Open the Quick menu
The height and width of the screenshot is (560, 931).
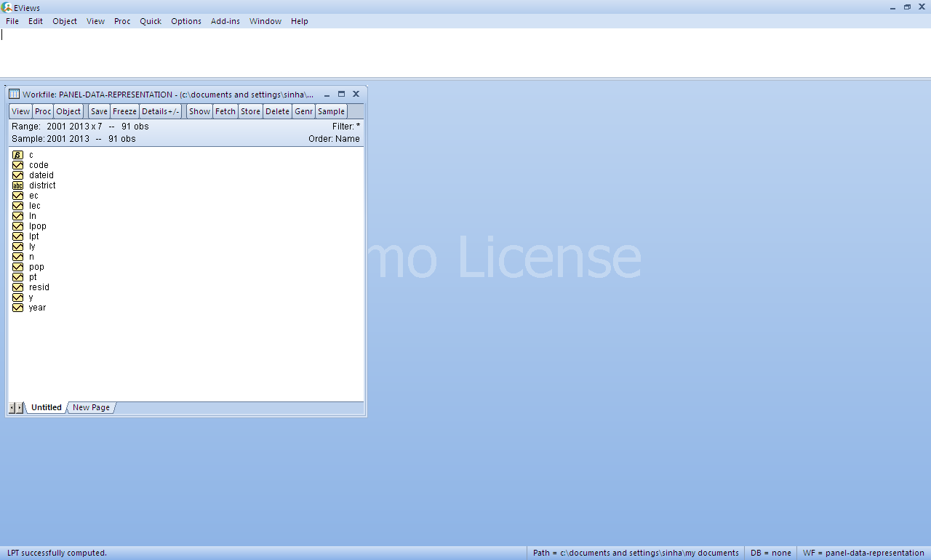click(151, 21)
